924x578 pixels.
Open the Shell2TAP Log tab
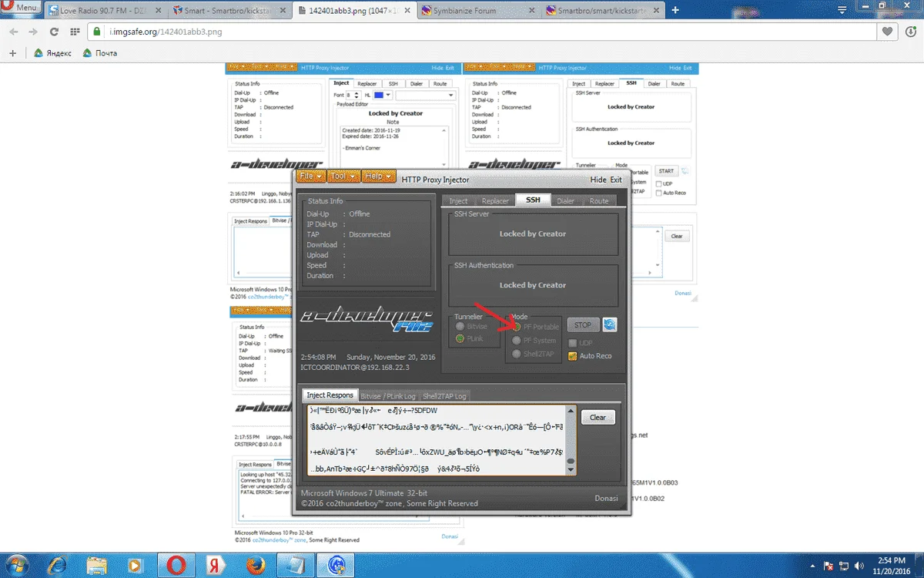click(444, 395)
